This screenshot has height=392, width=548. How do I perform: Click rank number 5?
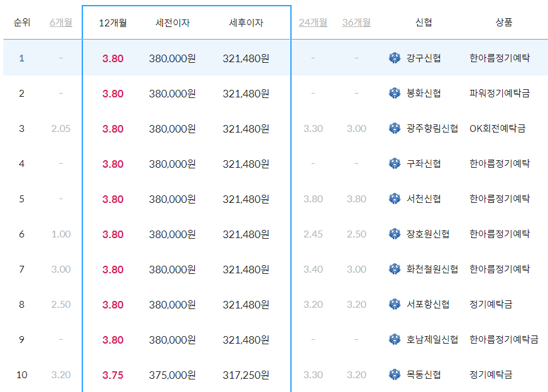point(21,199)
